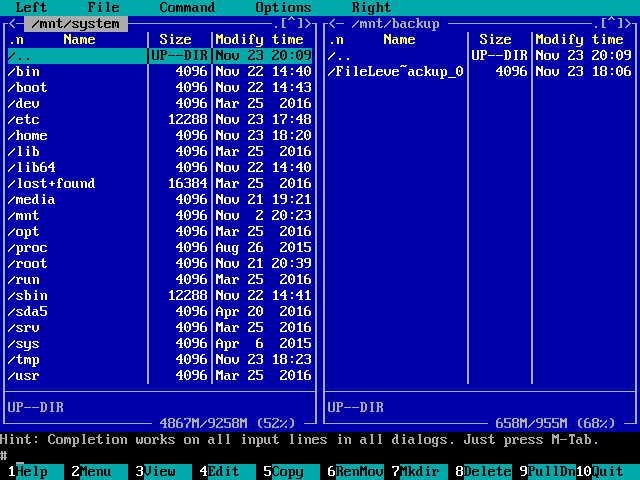This screenshot has width=640, height=480.
Task: Select the /lib directory row
Action: (160, 151)
